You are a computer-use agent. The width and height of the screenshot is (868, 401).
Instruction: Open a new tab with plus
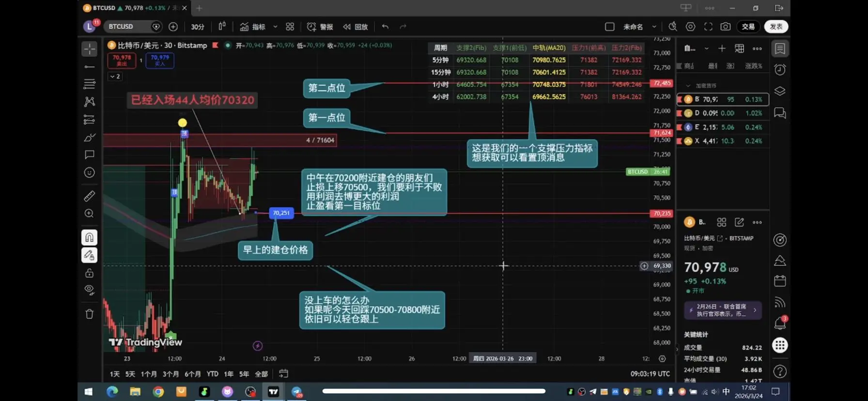click(199, 8)
